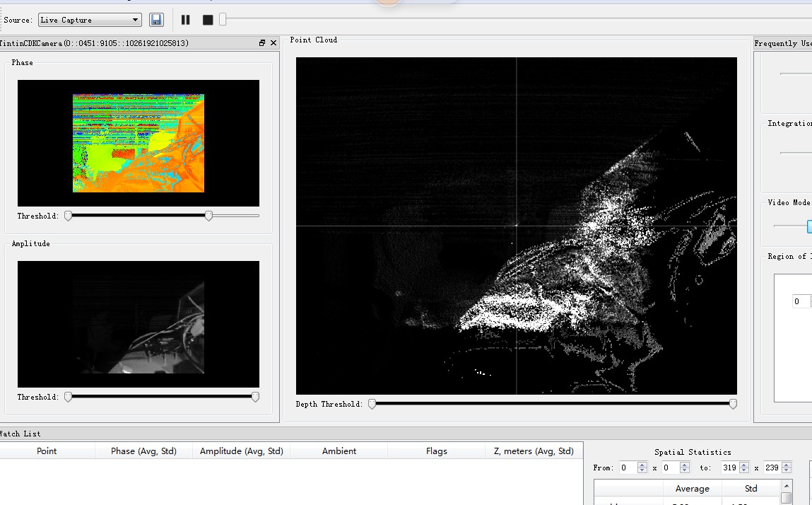Open the Source dropdown showing Live Capture
The height and width of the screenshot is (505, 812).
(89, 20)
